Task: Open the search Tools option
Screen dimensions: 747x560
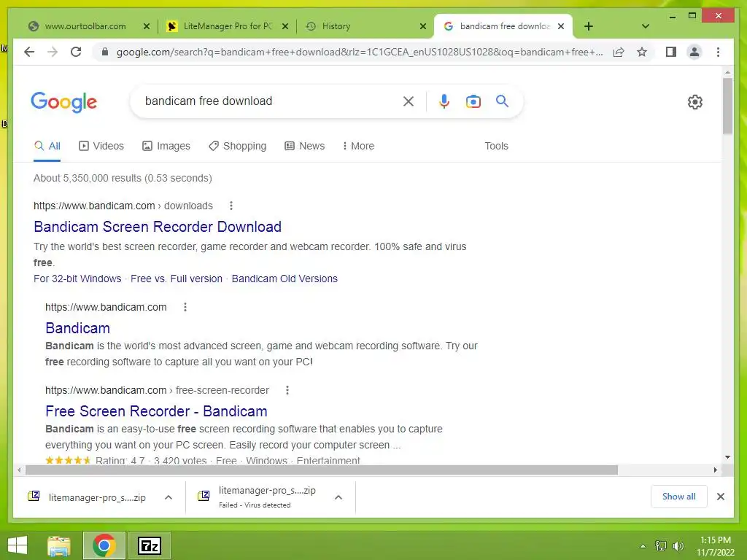Action: [496, 146]
